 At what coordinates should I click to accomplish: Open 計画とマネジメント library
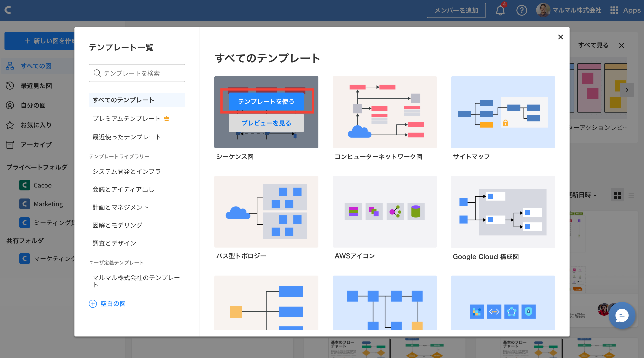point(120,207)
